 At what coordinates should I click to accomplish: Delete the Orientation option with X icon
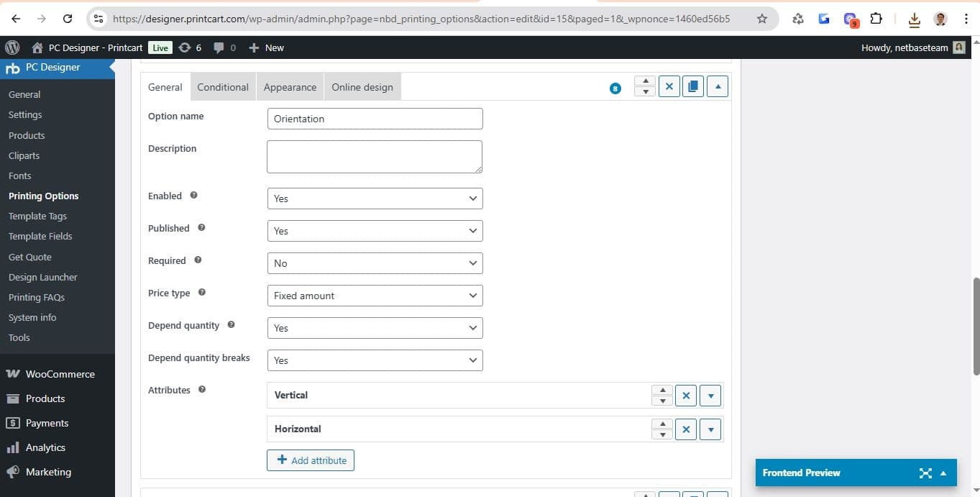click(669, 86)
